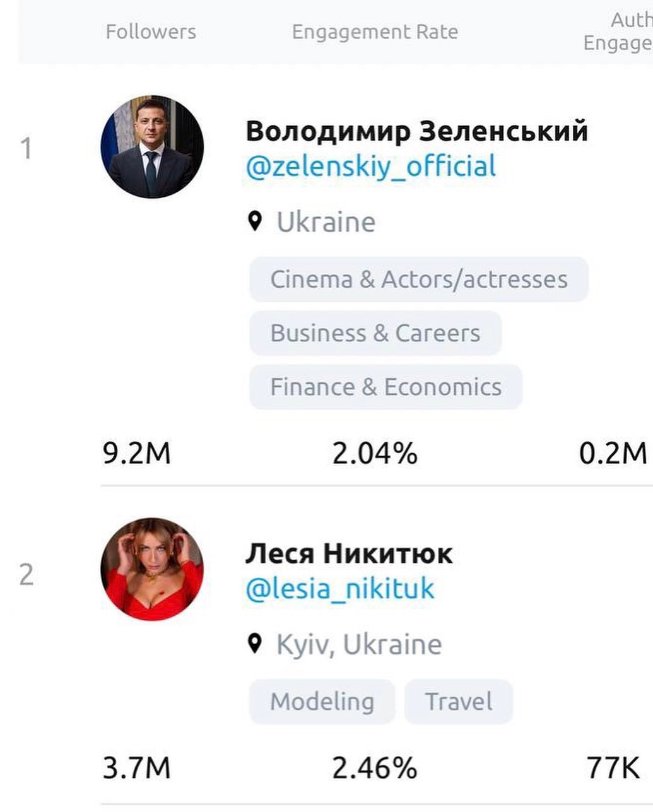653x812 pixels.
Task: Select the Cinema & Actors/actresses category tag
Action: pos(419,279)
